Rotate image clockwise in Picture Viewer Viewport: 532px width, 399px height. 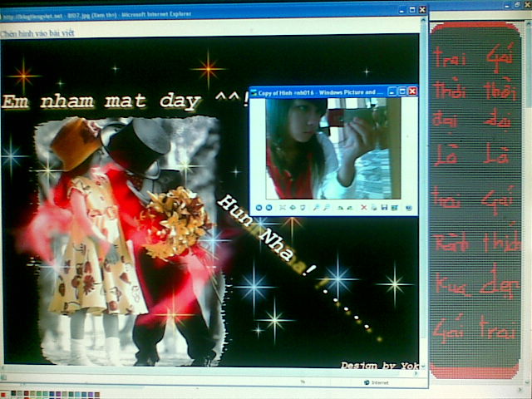point(340,208)
